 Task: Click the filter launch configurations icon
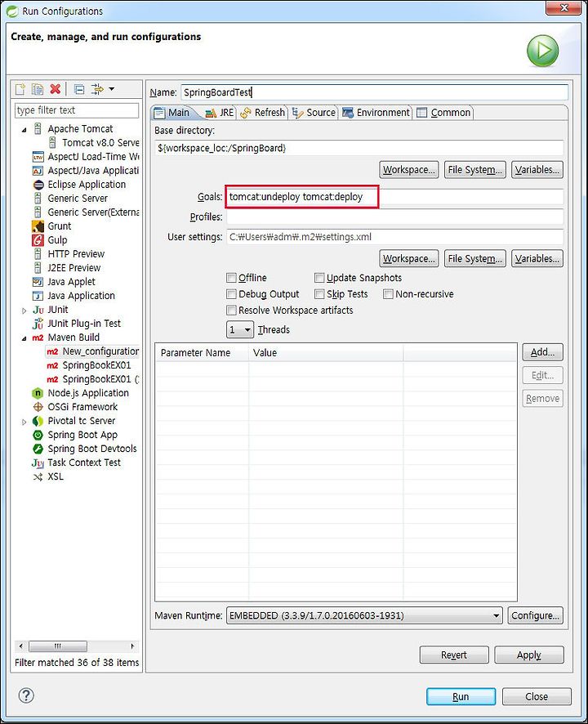point(97,89)
